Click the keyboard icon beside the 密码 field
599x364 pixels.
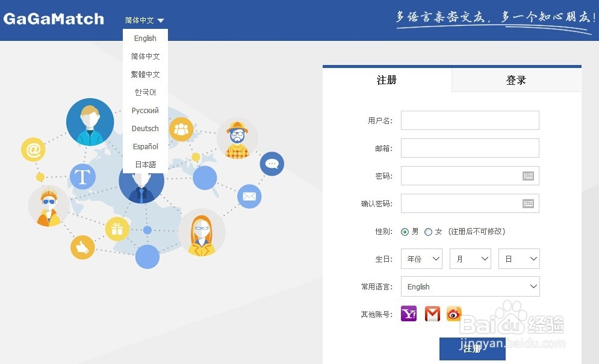pyautogui.click(x=528, y=176)
